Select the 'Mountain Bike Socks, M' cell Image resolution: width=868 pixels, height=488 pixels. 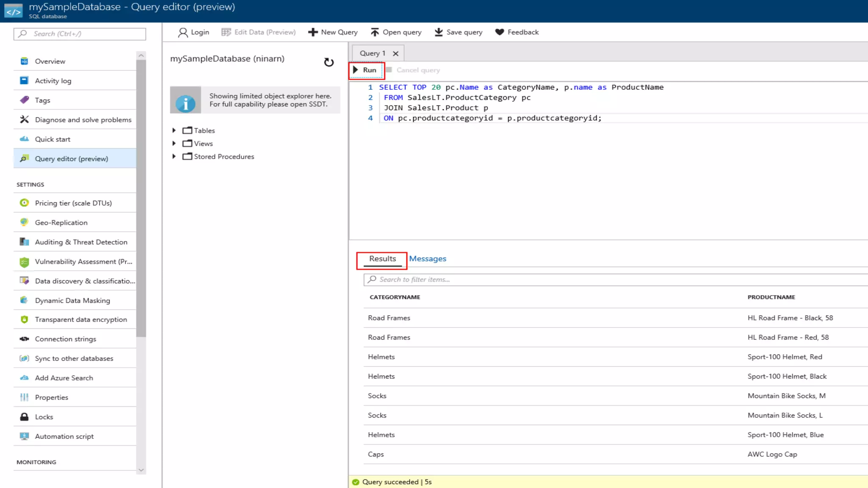click(786, 396)
